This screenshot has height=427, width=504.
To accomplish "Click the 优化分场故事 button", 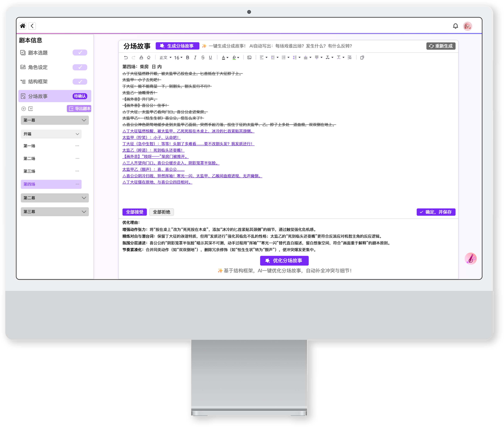I will point(284,261).
